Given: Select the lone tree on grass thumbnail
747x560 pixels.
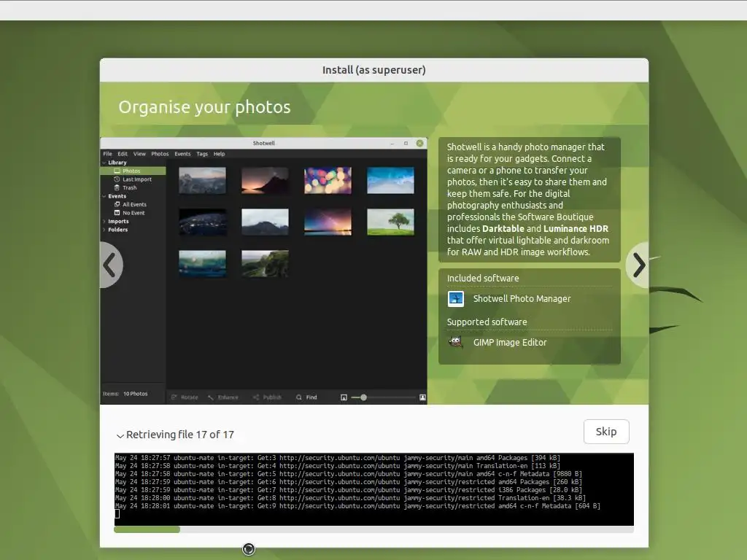Looking at the screenshot, I should click(391, 222).
